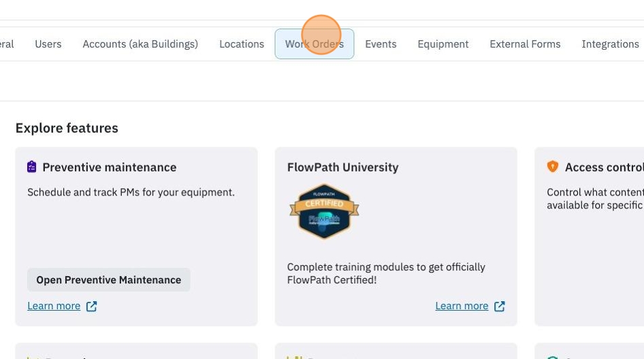This screenshot has height=359, width=644.
Task: Select the External Forms tab
Action: pos(525,44)
